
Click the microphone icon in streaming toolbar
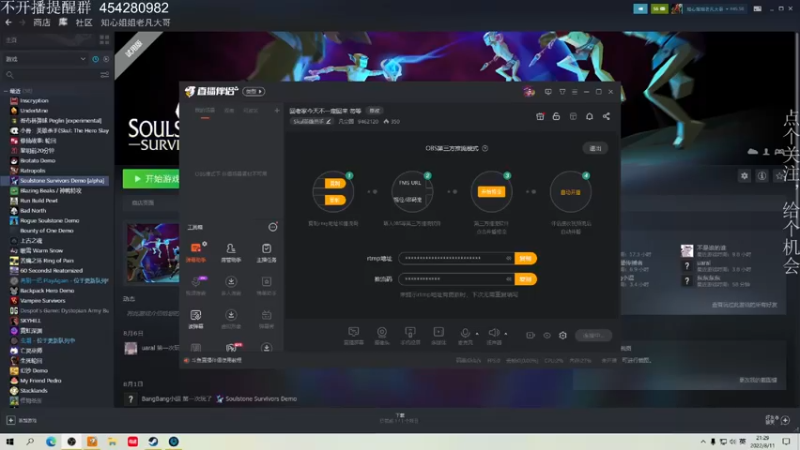(465, 333)
